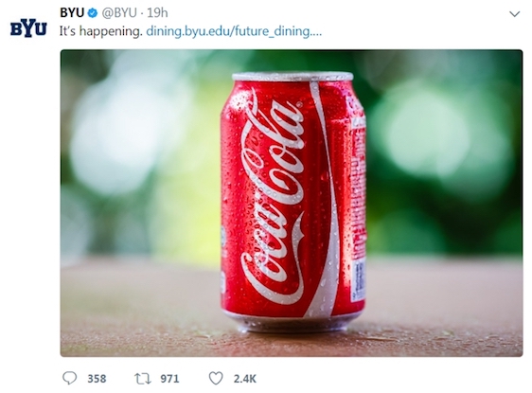Click the 971 retweets count
Screen dimensions: 532x393
tap(169, 379)
